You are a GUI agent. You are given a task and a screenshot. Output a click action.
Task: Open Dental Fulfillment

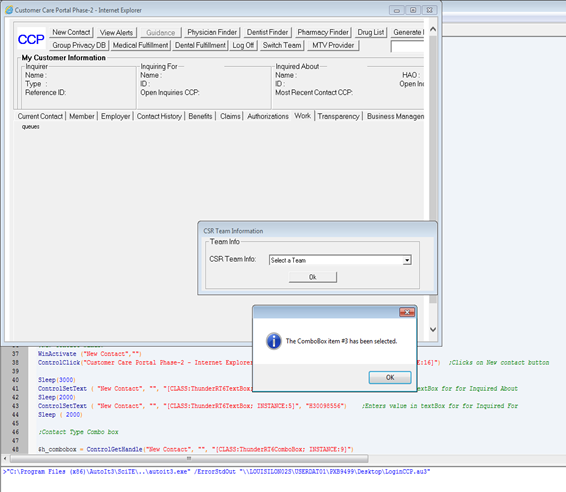[200, 45]
